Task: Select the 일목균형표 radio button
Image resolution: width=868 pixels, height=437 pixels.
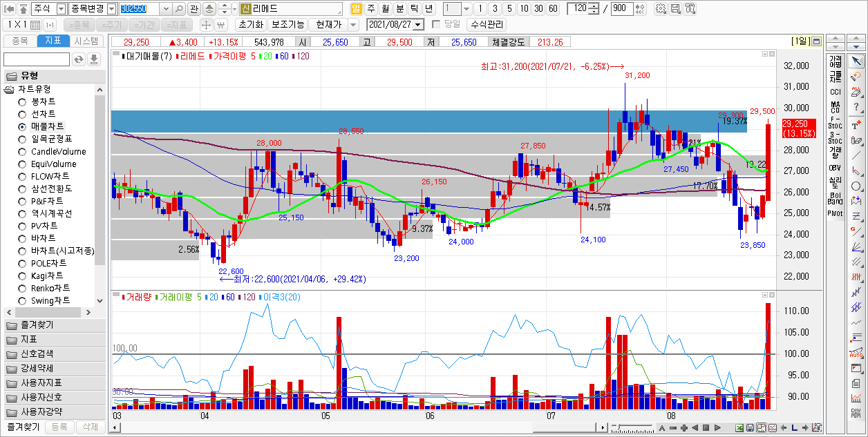Action: pyautogui.click(x=23, y=139)
